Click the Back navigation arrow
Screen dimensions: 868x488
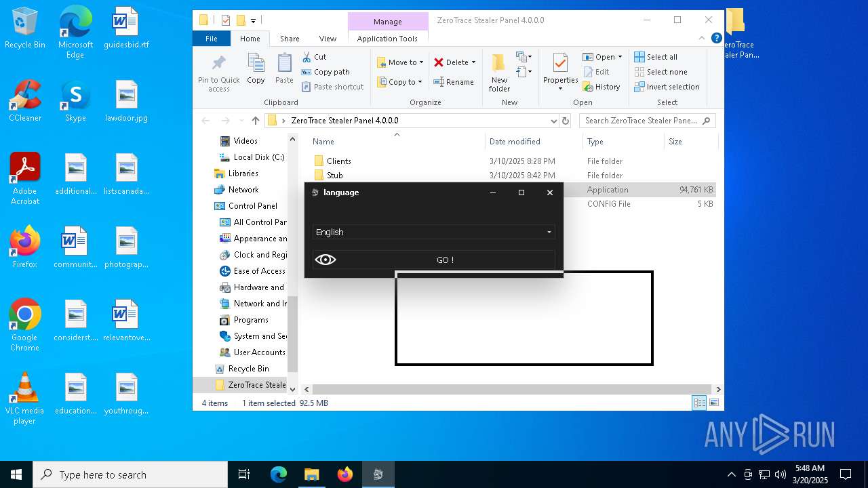[205, 121]
